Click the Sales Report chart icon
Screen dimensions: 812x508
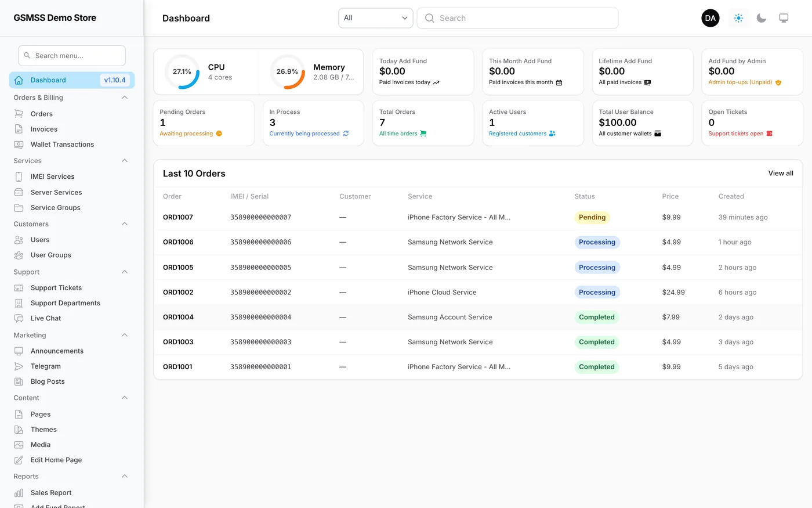19,493
